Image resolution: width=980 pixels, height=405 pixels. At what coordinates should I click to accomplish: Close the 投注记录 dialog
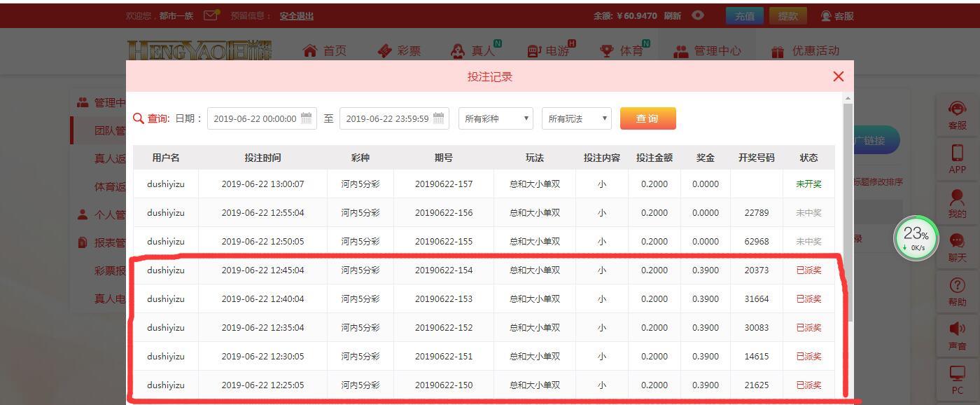tap(839, 76)
